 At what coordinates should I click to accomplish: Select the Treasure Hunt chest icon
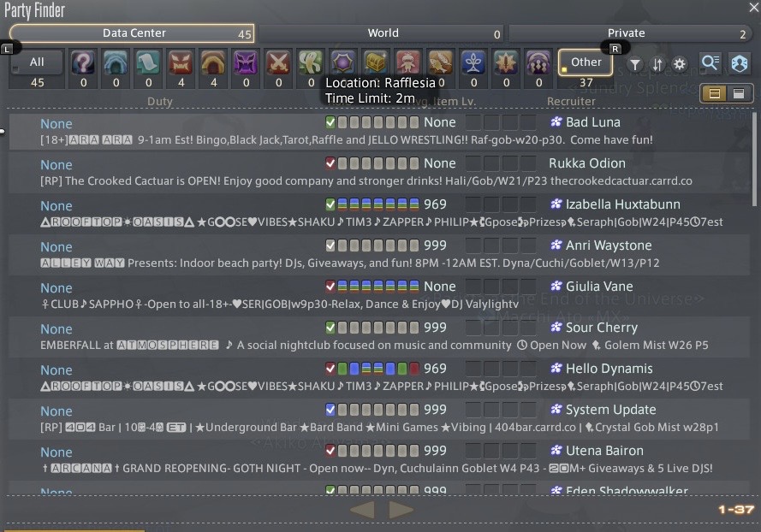[x=376, y=63]
